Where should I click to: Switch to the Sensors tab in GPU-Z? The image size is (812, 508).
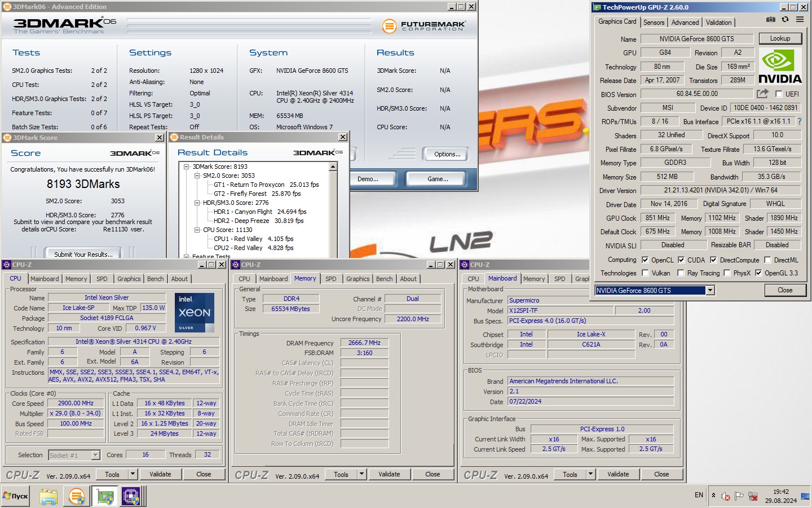[654, 23]
